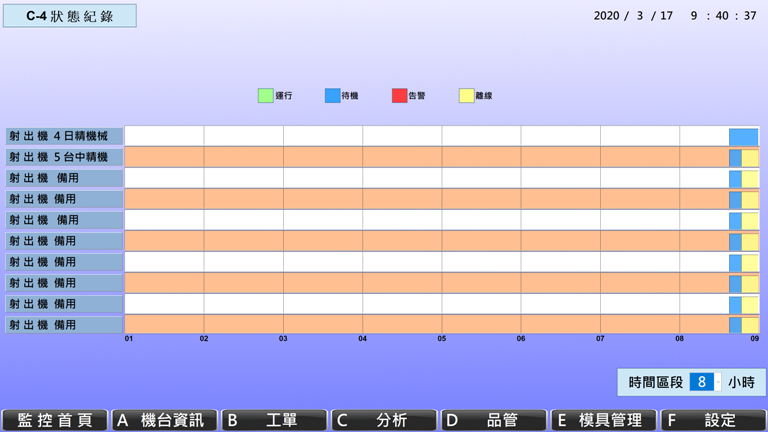Viewport: 768px width, 432px height.
Task: Click the yellow 離線 legend swatch
Action: (x=466, y=96)
